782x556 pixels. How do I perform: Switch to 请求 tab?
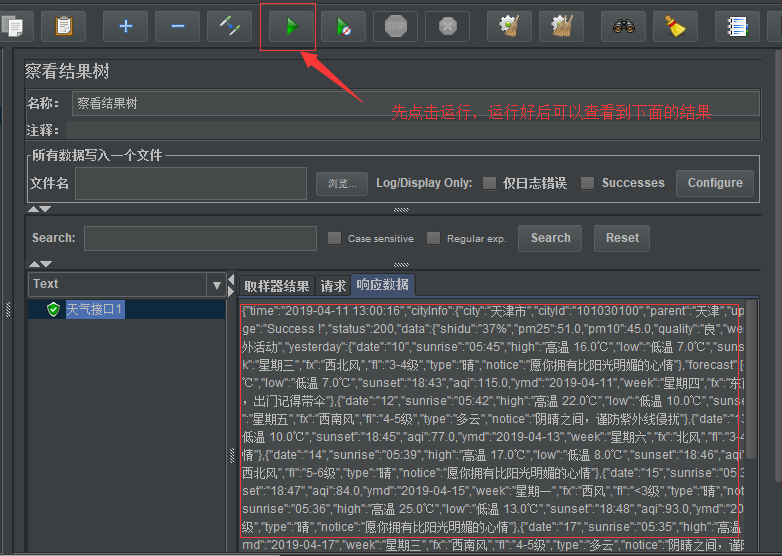(333, 286)
